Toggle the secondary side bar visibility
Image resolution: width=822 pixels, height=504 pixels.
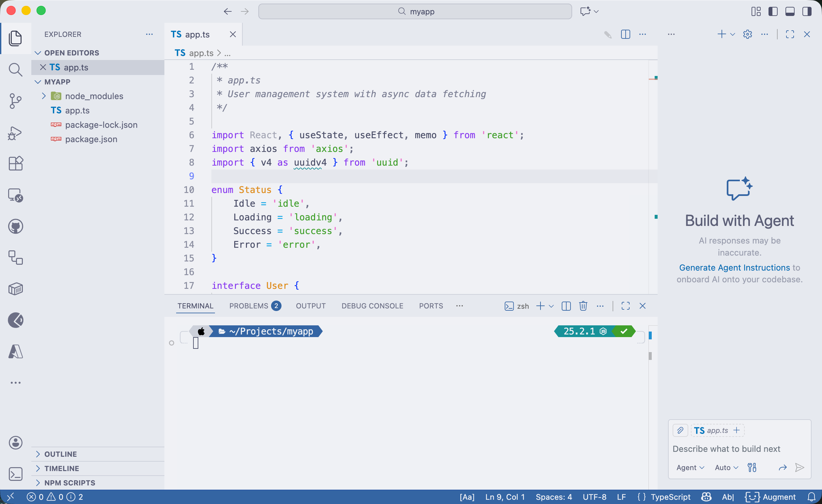[x=807, y=11]
